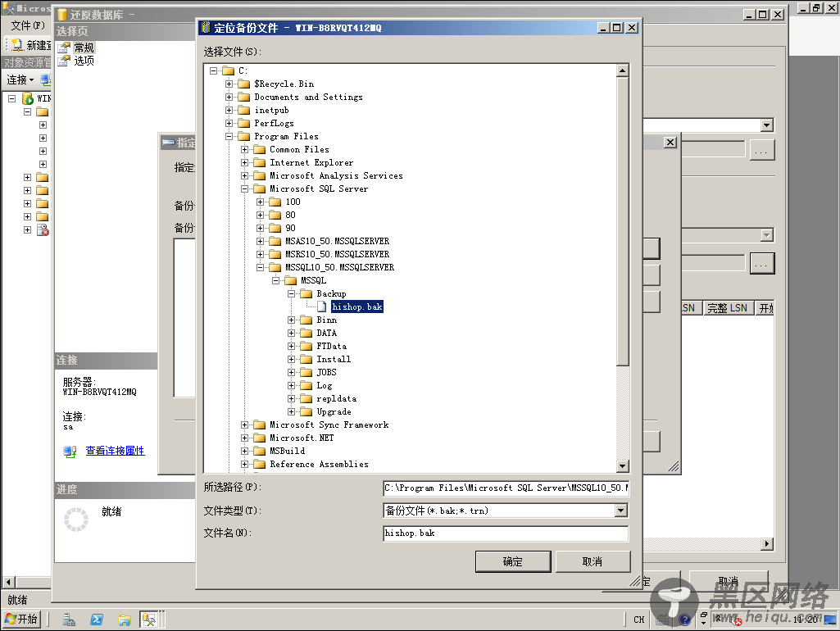
Task: Click the Management Studio taskbar icon
Action: (149, 620)
